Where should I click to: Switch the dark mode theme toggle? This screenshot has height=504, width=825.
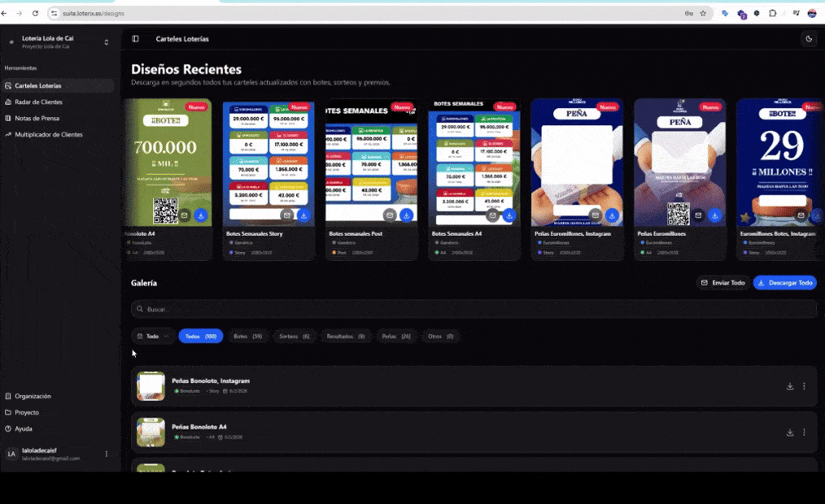point(808,39)
